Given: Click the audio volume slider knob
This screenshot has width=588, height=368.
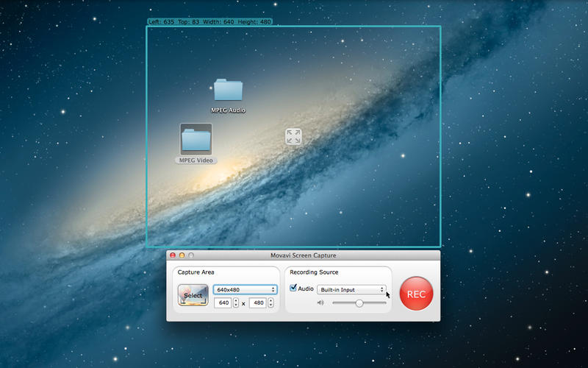Looking at the screenshot, I should pyautogui.click(x=359, y=302).
